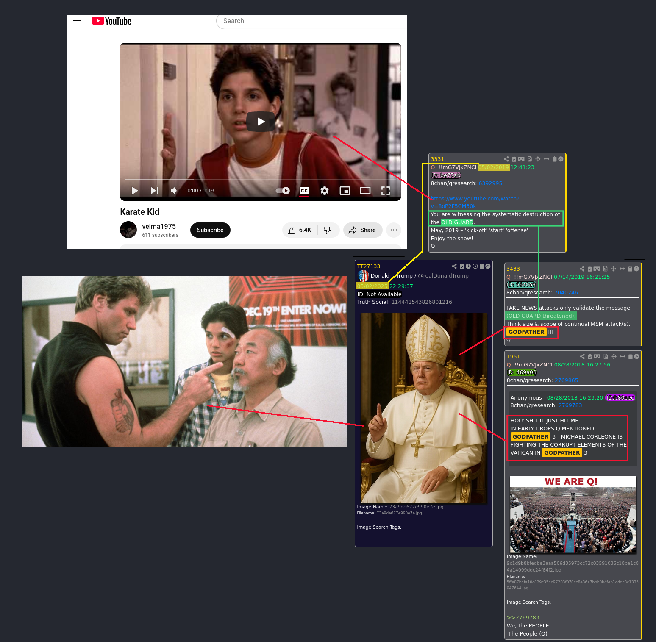Click the horizontal arrows icon on post 3433

click(x=622, y=269)
